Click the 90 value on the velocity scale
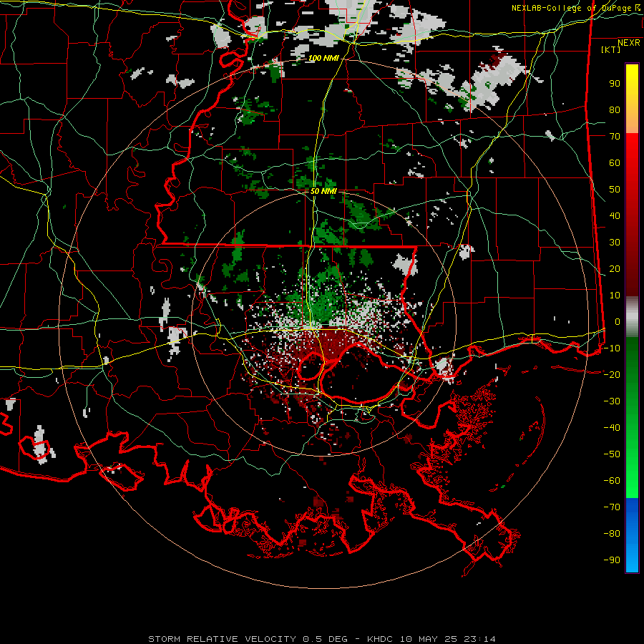This screenshot has width=644, height=644. 615,84
